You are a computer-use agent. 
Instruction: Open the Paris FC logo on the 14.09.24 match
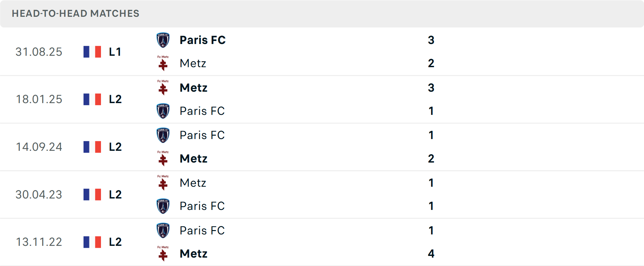click(163, 135)
